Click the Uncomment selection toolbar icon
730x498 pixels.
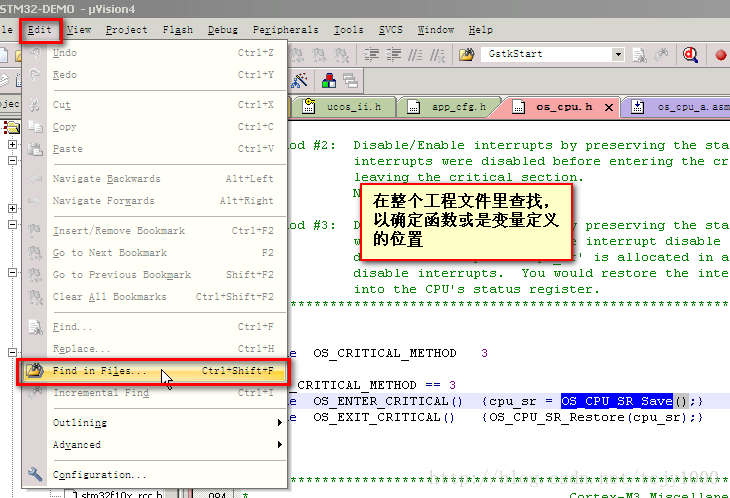pos(437,55)
